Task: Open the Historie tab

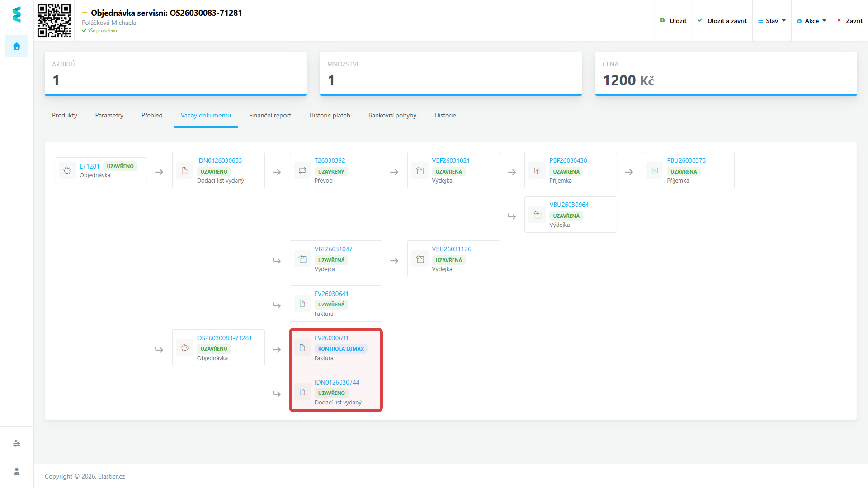Action: click(x=445, y=115)
